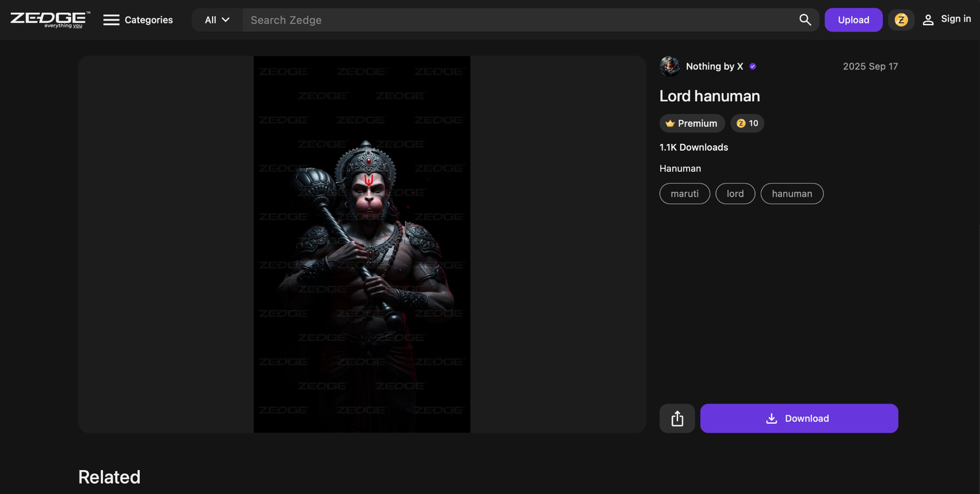The height and width of the screenshot is (494, 980).
Task: Select the hanuman tag
Action: click(x=792, y=193)
